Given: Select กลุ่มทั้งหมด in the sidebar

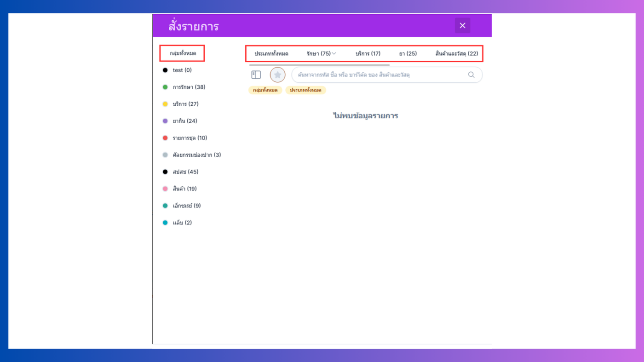Looking at the screenshot, I should pos(183,53).
